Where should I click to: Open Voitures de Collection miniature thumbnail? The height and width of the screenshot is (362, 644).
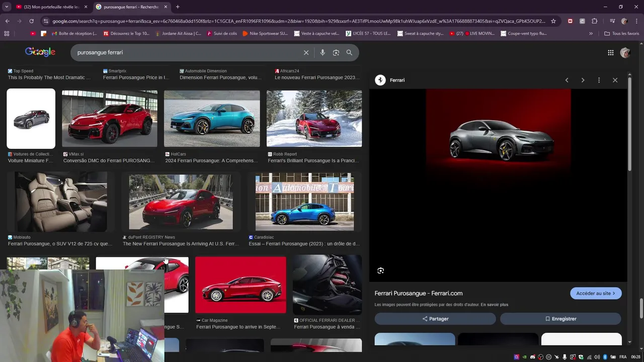[x=31, y=119]
